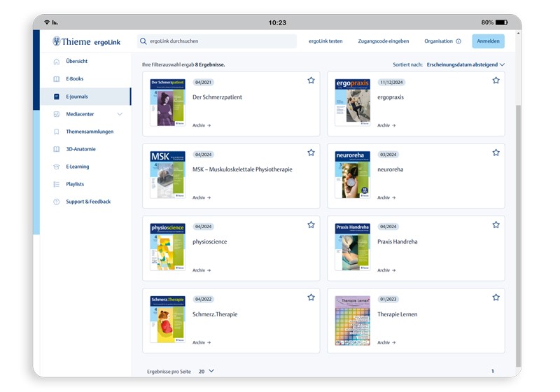Mark Schmerz.Therapie as favorite
The height and width of the screenshot is (392, 560).
tap(311, 297)
